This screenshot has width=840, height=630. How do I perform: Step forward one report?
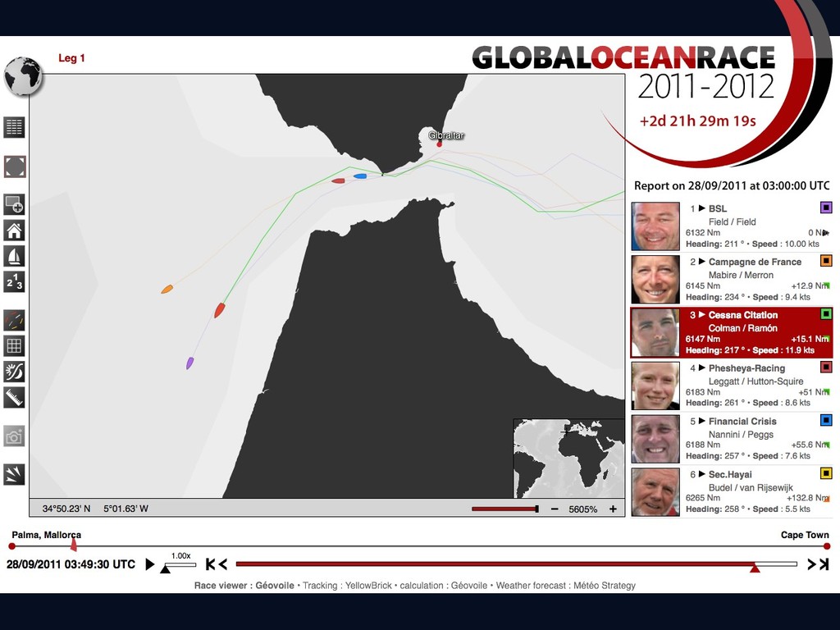coord(811,564)
